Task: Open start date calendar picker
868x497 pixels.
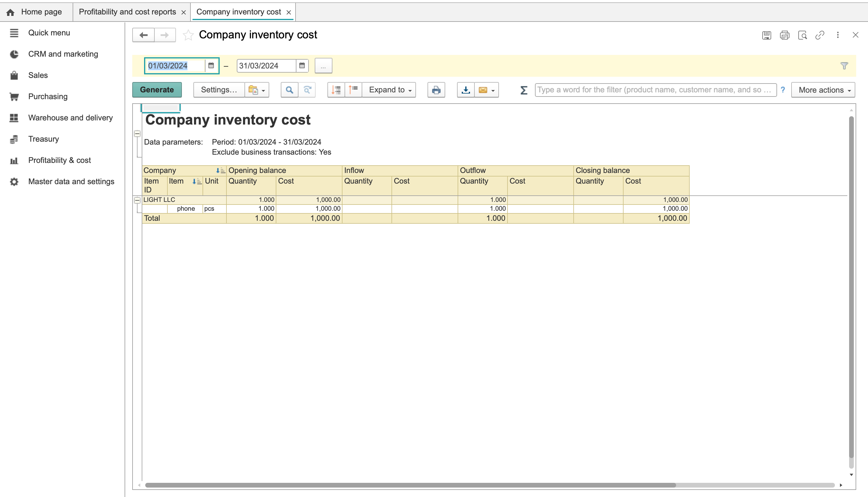Action: [x=211, y=66]
